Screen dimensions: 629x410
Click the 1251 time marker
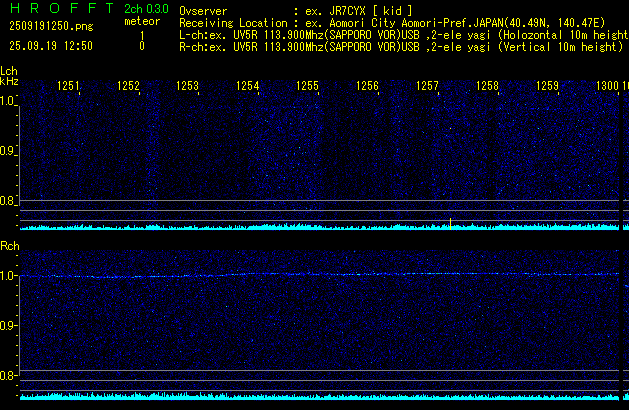pyautogui.click(x=68, y=87)
